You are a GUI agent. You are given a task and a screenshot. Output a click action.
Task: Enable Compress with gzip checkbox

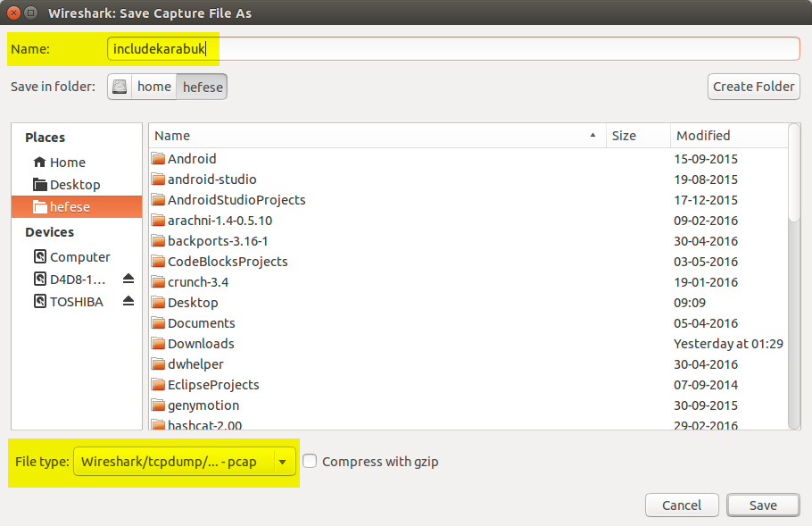coord(310,461)
